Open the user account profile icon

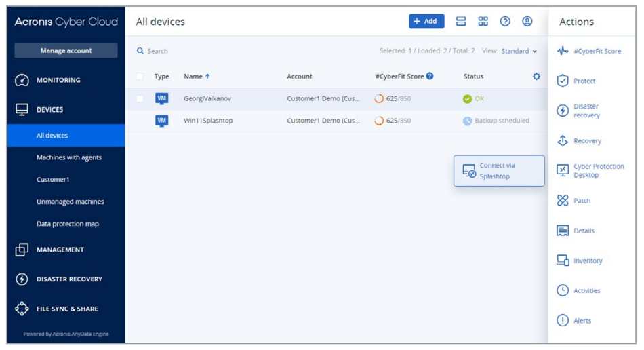[527, 21]
